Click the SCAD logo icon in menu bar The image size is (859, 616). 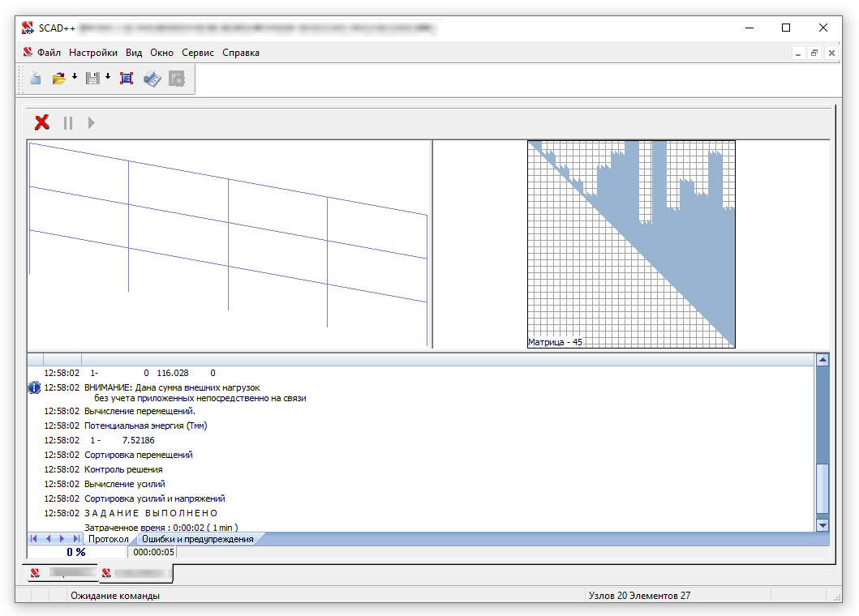[28, 52]
